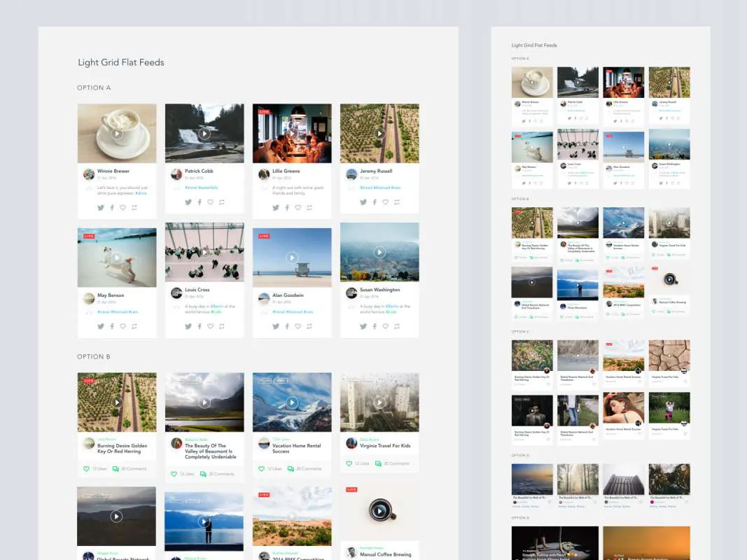The width and height of the screenshot is (747, 560).
Task: Play the waterfall video in Patrick Cobb's card
Action: (x=204, y=133)
